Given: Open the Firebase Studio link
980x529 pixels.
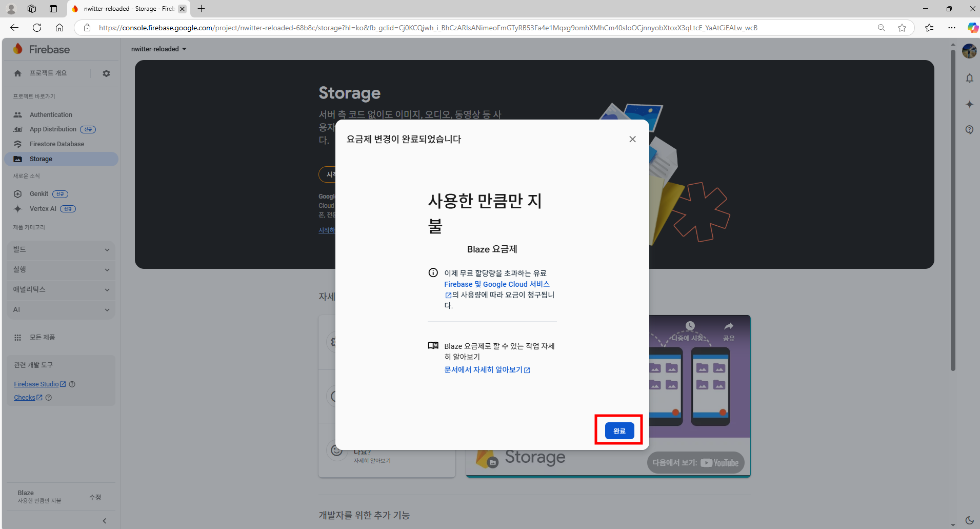Looking at the screenshot, I should 39,384.
